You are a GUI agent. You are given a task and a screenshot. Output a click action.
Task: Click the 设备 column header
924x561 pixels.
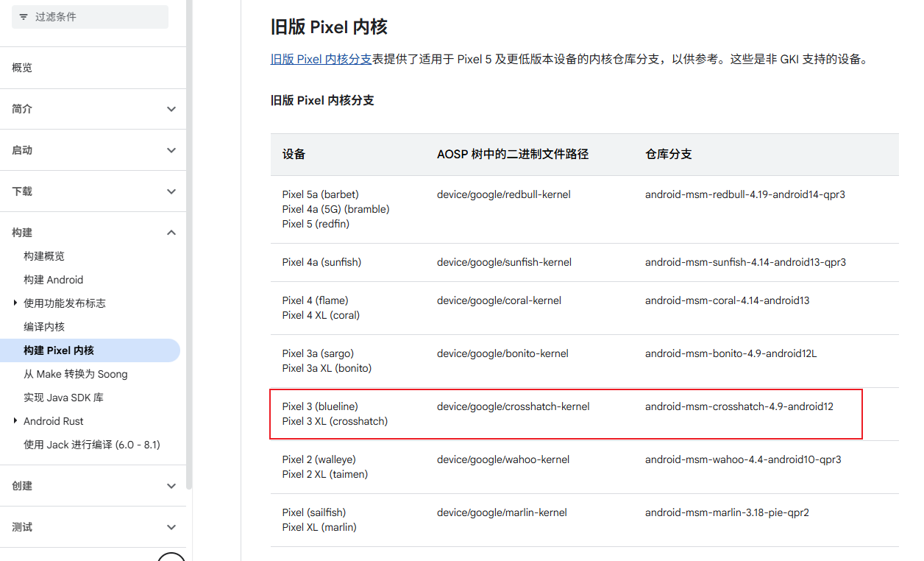[x=294, y=154]
